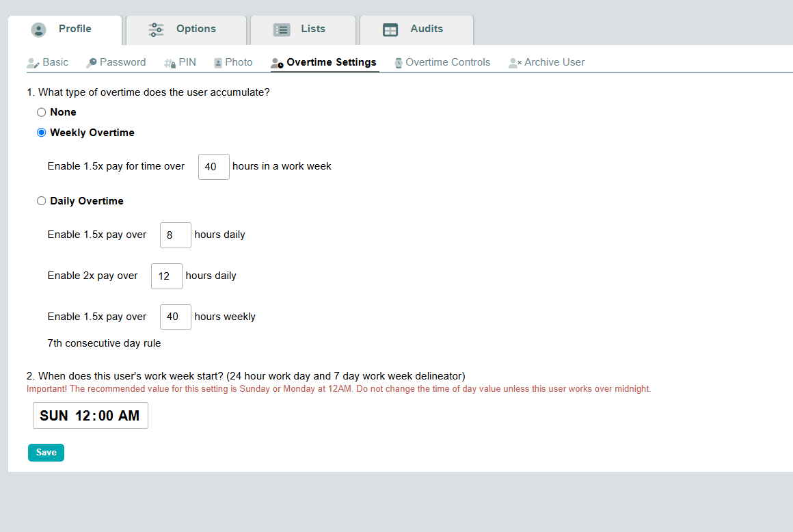Switch to the Photo sub-tab

tap(233, 62)
